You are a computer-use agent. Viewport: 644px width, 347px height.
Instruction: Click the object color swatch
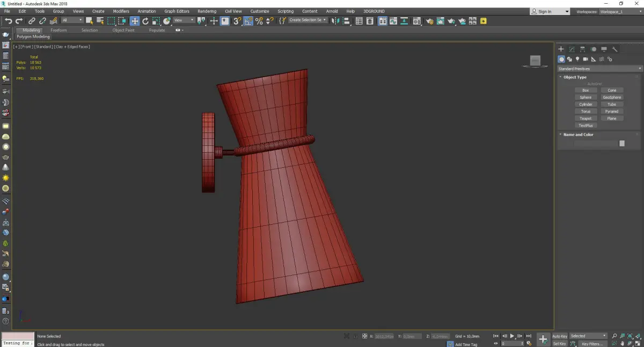[622, 143]
